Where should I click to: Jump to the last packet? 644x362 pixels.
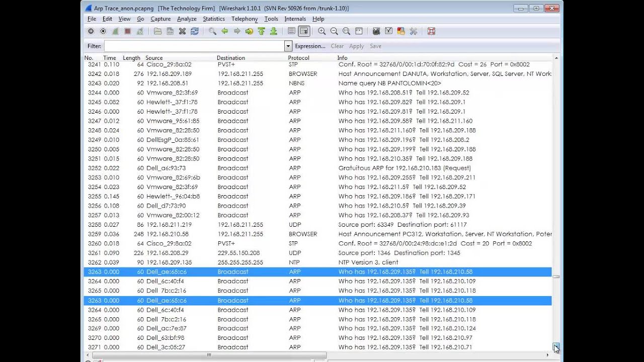[x=273, y=31]
